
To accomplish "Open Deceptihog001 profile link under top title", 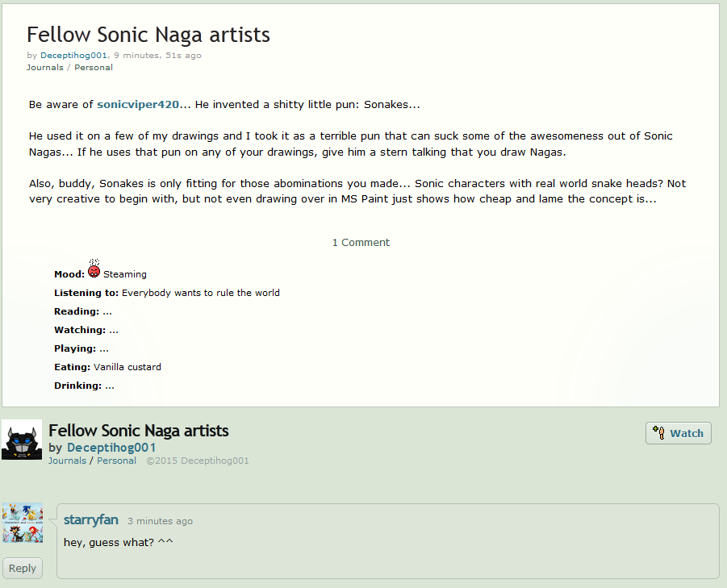I will 73,55.
